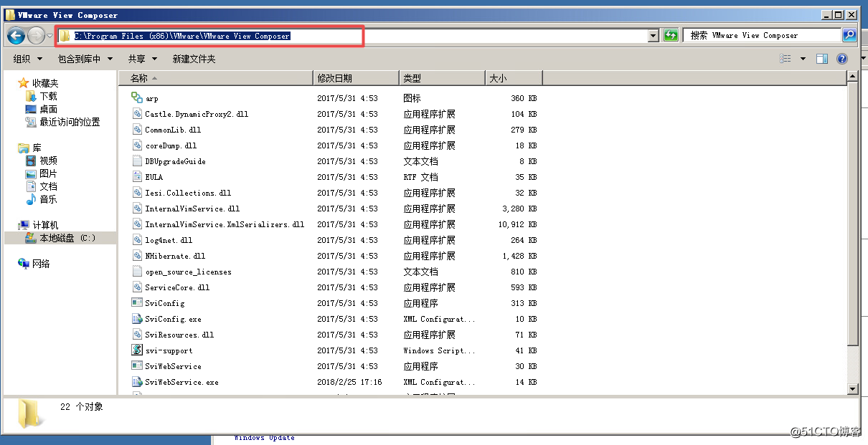Click the 新建文件夹 button
Screen dimensions: 868x445
(194, 59)
